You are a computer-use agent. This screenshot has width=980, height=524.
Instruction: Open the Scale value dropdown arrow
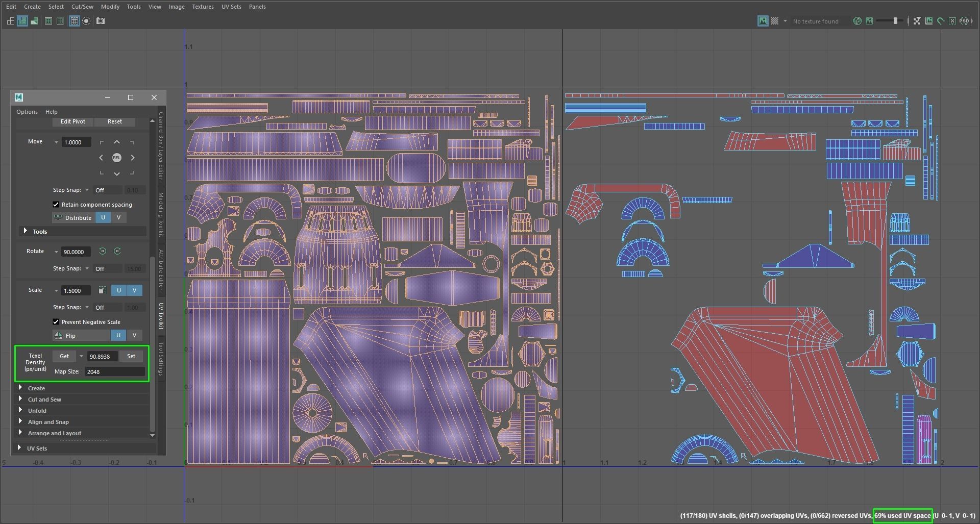(x=56, y=291)
